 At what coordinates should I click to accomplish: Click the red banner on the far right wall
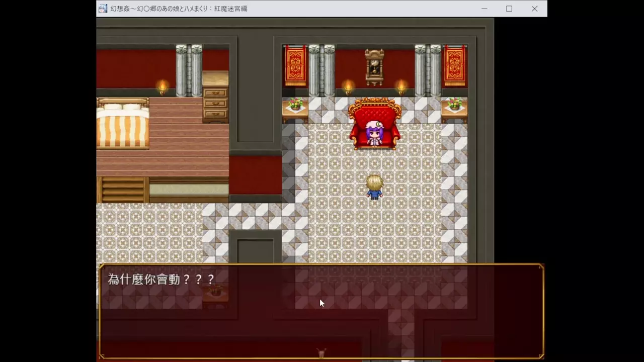coord(454,65)
